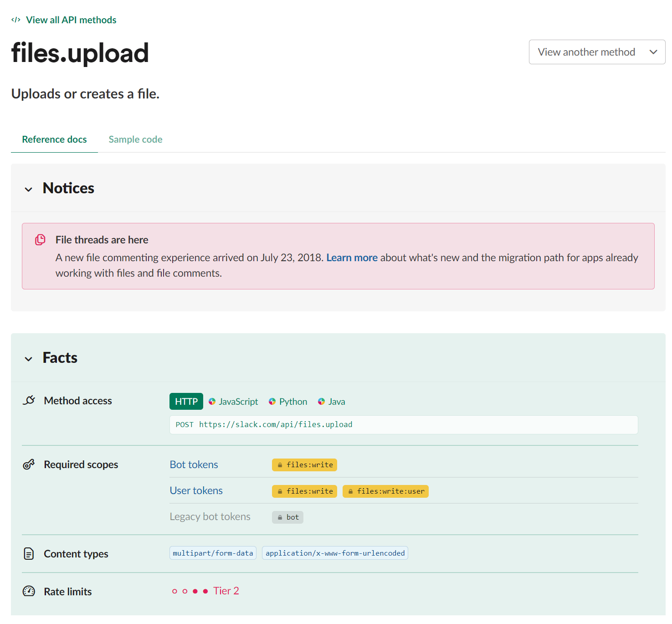Screen dimensions: 672x624
Task: Click the files.upload page title
Action: click(x=80, y=53)
